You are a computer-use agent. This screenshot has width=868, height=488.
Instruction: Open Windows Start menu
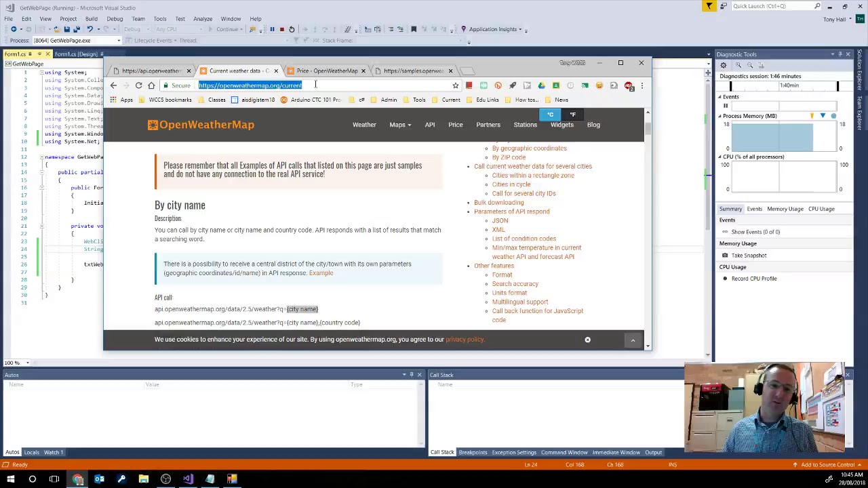point(10,479)
